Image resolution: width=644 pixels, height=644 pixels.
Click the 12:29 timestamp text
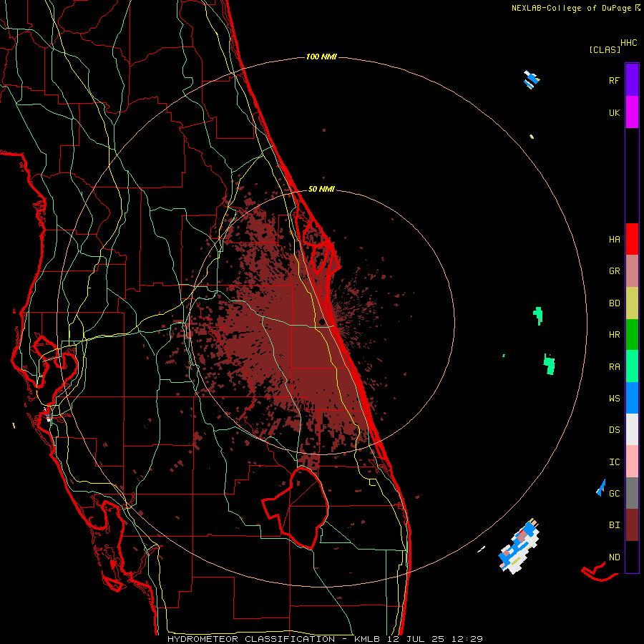(x=467, y=639)
